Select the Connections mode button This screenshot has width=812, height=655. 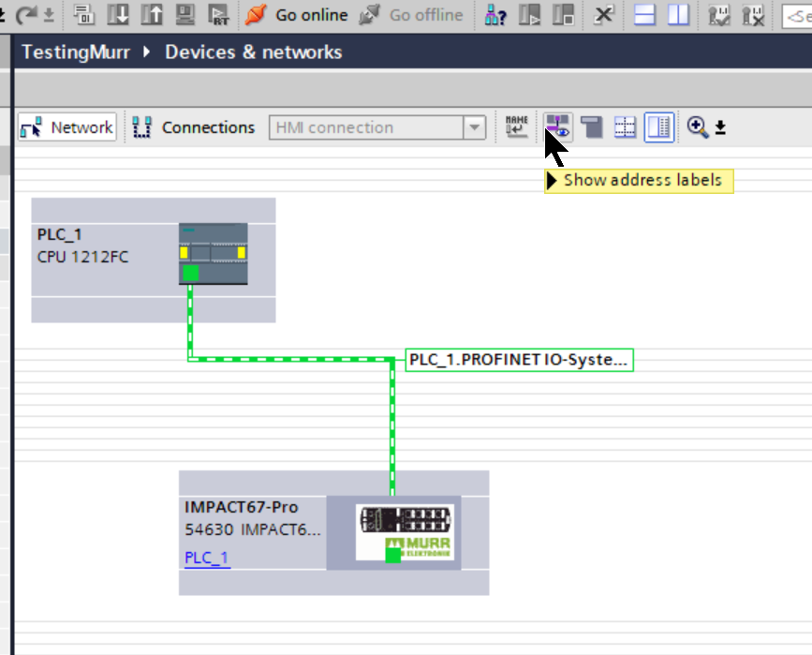tap(194, 127)
